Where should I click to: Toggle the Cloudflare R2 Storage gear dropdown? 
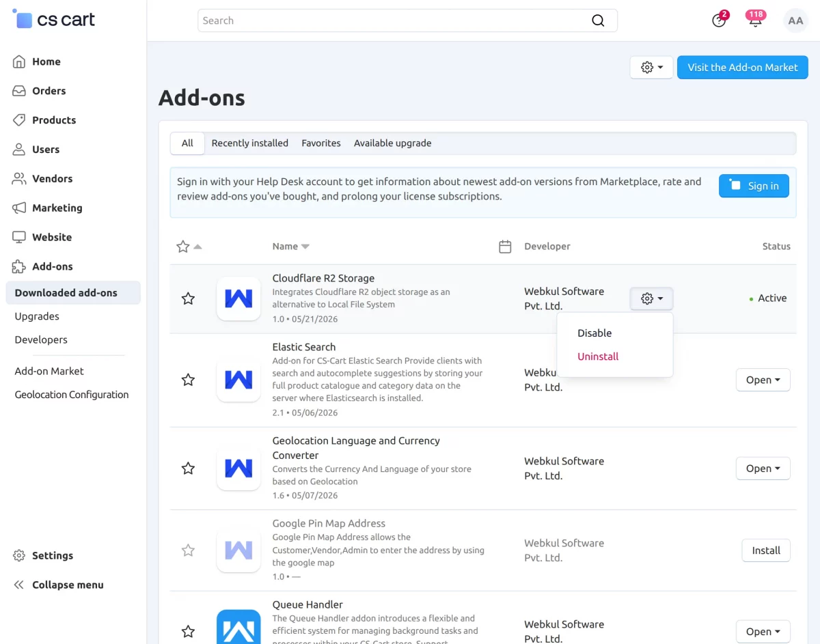coord(651,298)
